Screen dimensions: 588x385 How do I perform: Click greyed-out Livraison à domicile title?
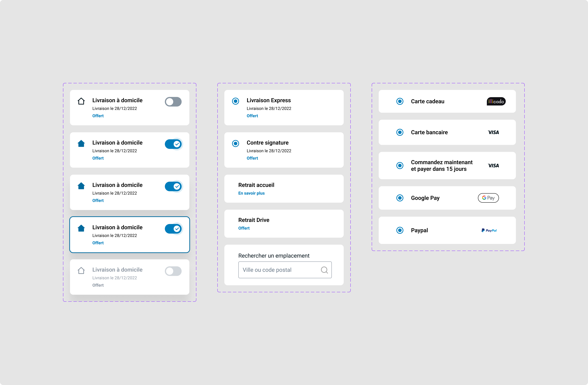[x=117, y=270]
